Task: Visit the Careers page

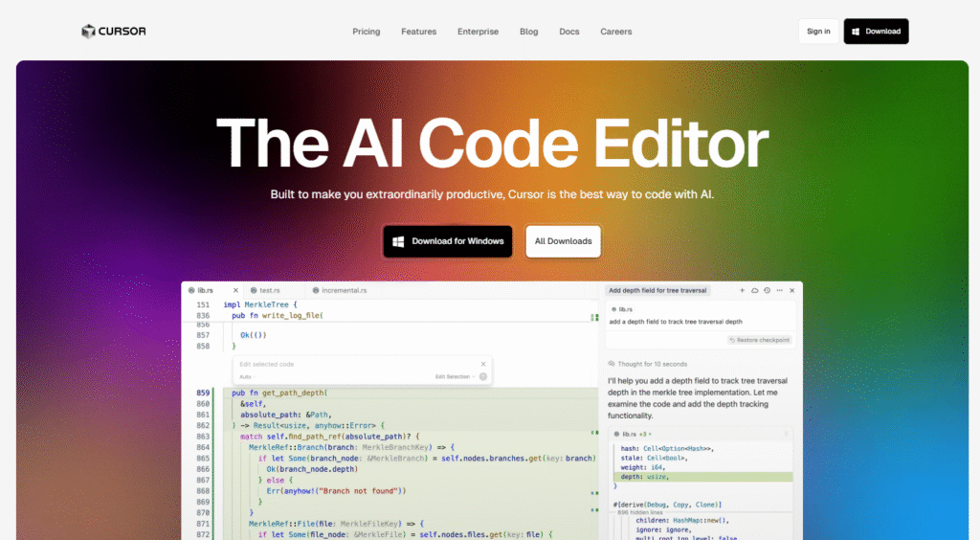Action: [616, 32]
